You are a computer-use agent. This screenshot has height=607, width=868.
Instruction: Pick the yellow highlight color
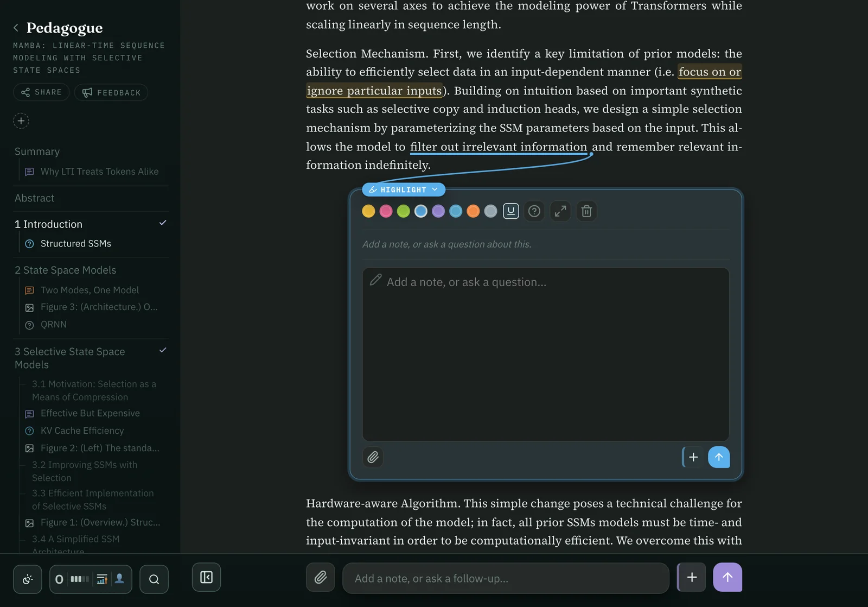coord(368,211)
